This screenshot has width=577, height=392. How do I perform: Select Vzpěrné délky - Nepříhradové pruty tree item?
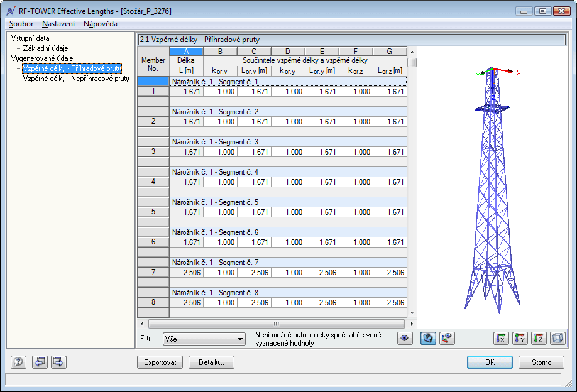[x=76, y=79]
